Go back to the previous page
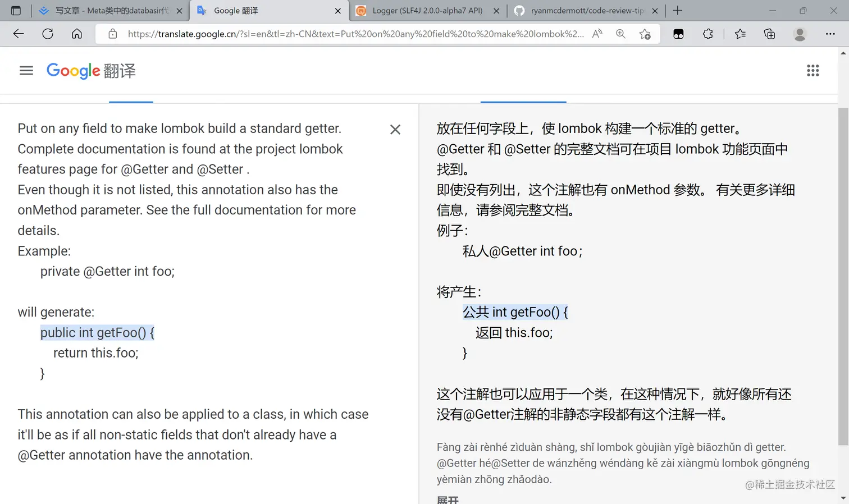This screenshot has width=849, height=504. point(19,34)
